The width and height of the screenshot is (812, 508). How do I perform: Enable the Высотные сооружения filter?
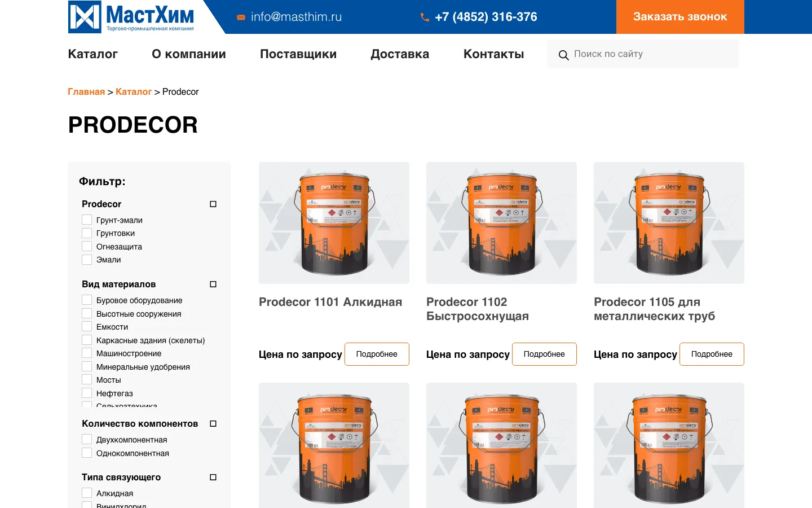click(87, 313)
